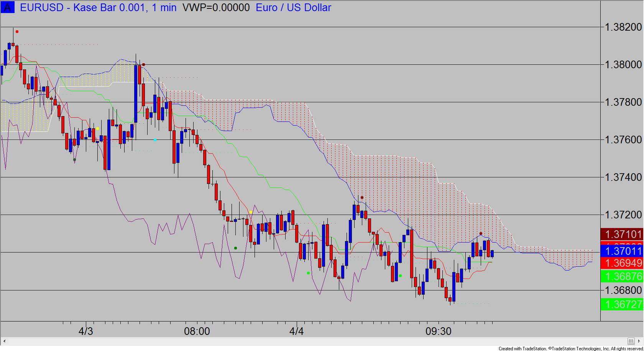Select the green 1.36727 price marker
The image size is (644, 351).
(x=622, y=305)
